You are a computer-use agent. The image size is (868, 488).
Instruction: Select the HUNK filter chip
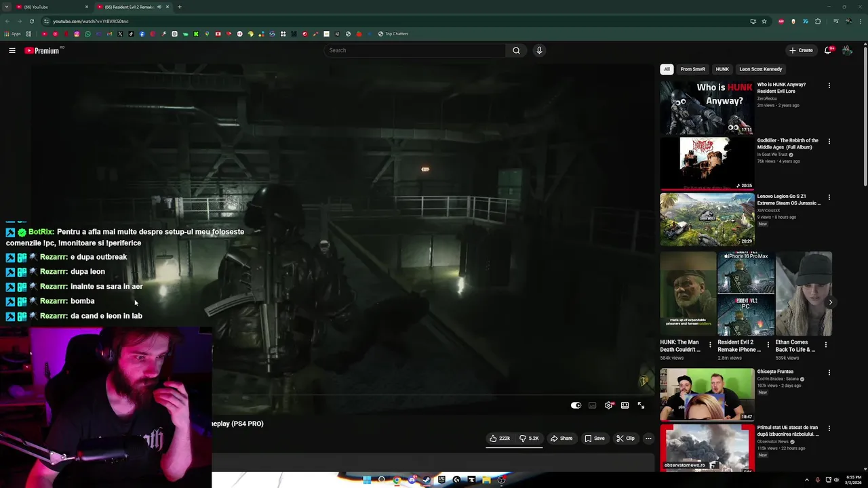pyautogui.click(x=722, y=69)
